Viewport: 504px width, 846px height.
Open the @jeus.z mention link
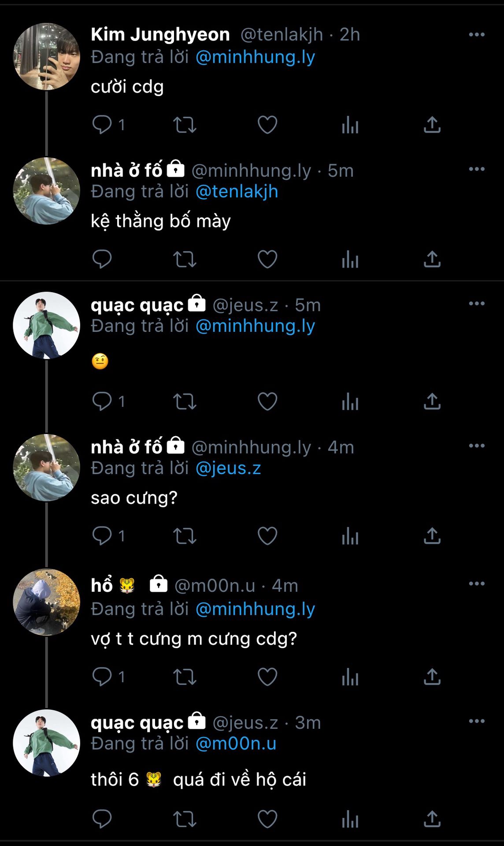click(x=228, y=468)
